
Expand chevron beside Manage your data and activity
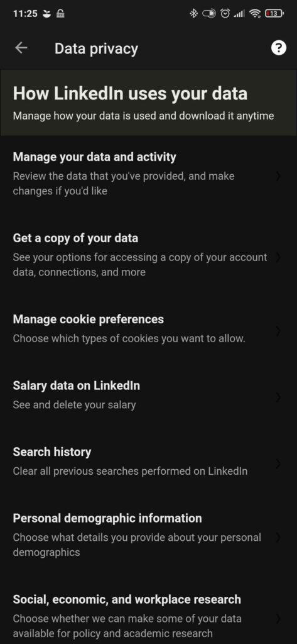[x=279, y=176]
